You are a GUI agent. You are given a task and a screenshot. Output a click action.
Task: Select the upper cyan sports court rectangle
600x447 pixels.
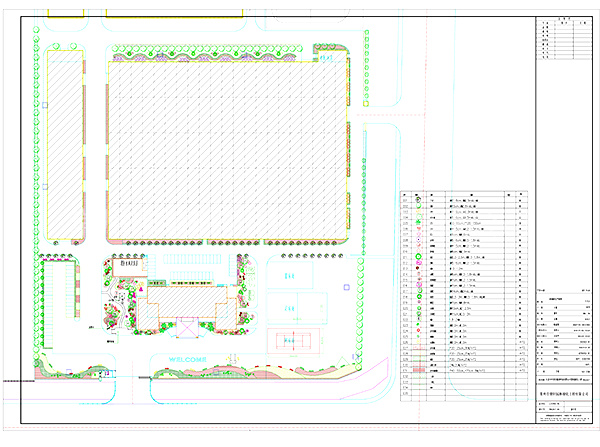291,273
